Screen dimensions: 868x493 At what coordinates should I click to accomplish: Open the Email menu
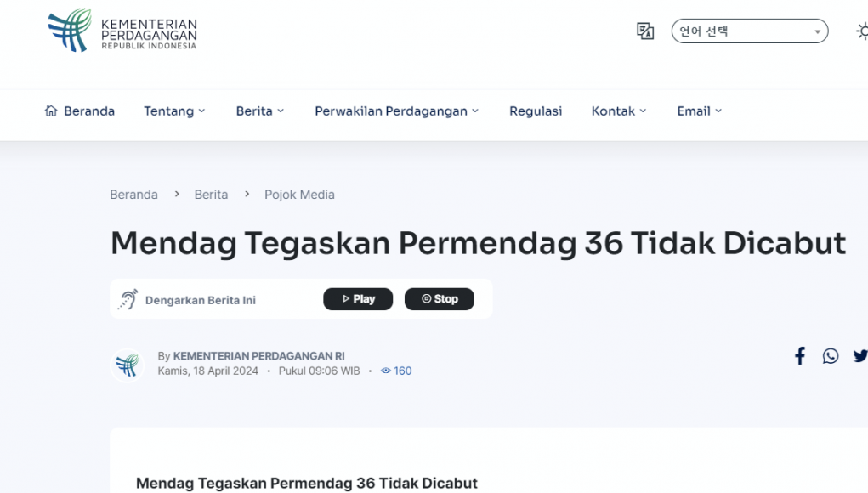pyautogui.click(x=699, y=111)
